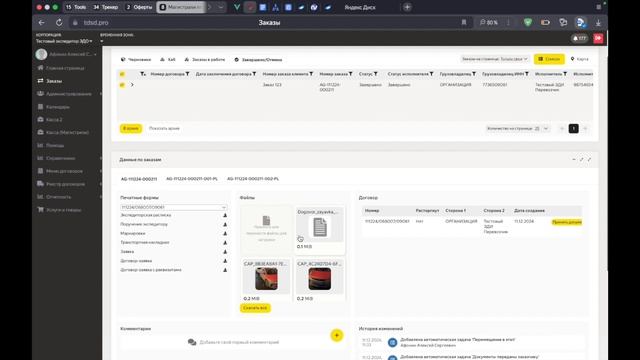Filter by Номер заказа клиента column
This screenshot has width=640, height=360.
[311, 74]
